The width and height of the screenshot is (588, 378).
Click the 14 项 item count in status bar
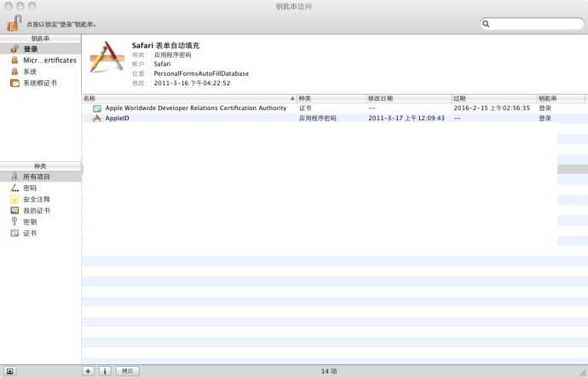point(328,371)
